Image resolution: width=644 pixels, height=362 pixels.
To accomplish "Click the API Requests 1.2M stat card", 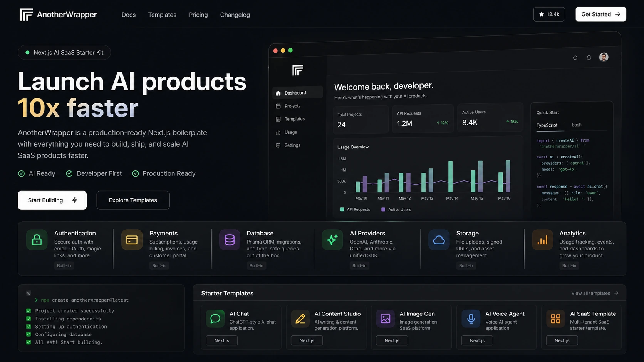I will pyautogui.click(x=423, y=119).
